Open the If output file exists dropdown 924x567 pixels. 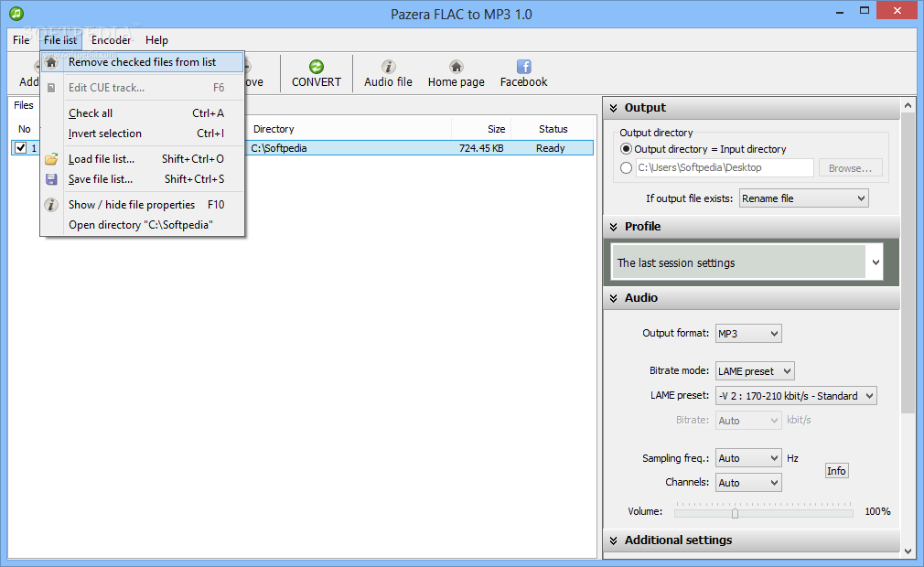coord(804,198)
